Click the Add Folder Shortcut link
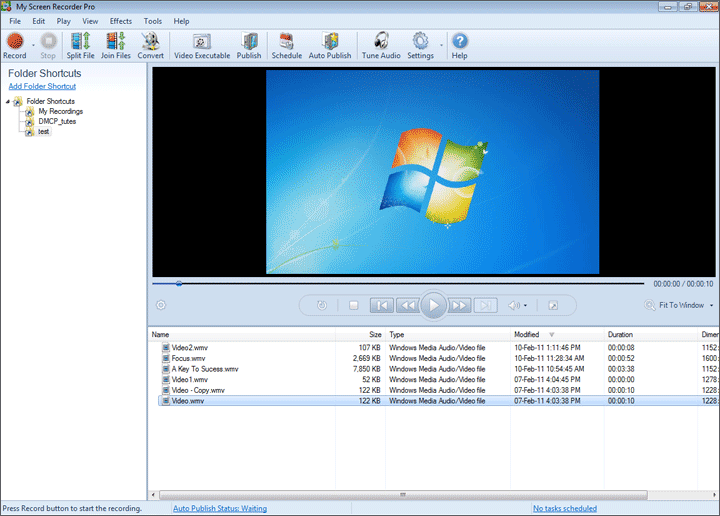This screenshot has height=516, width=720. 42,87
